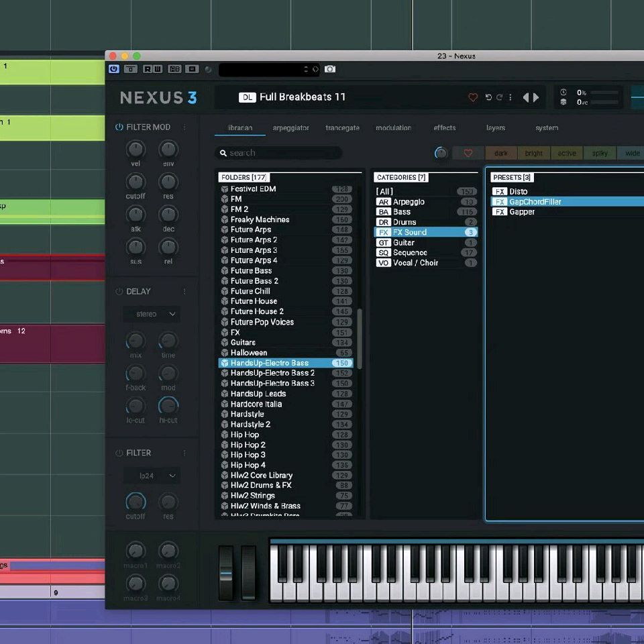Switch to the effects tab
The image size is (644, 644).
444,128
